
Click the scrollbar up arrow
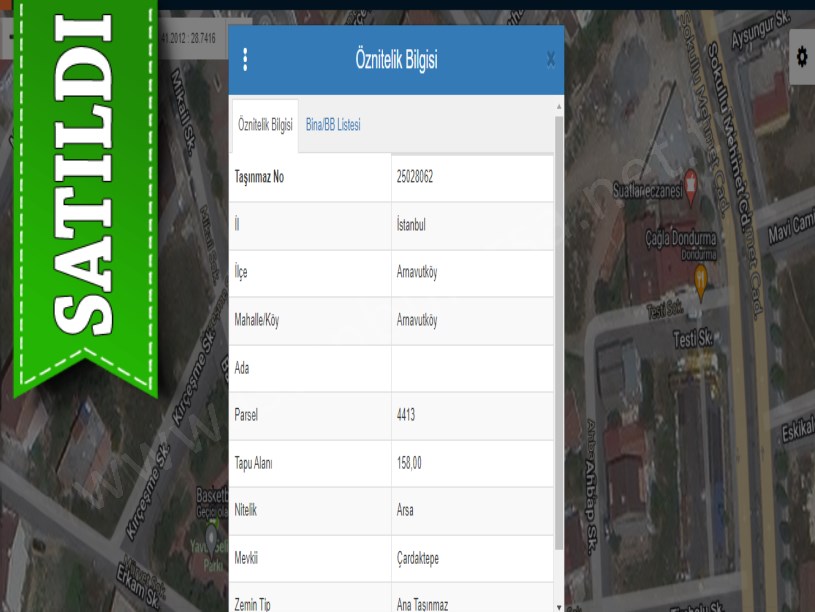558,105
